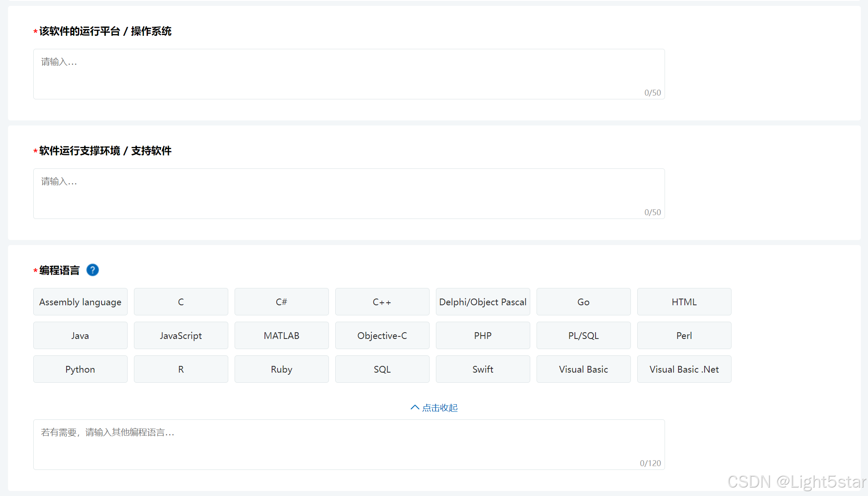The width and height of the screenshot is (868, 496).
Task: Select the Assembly language option
Action: click(80, 302)
